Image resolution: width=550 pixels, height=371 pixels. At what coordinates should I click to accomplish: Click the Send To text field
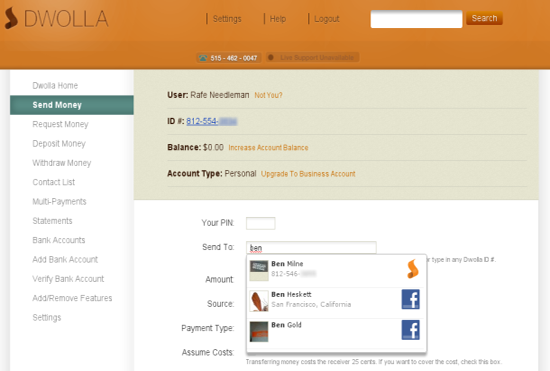(311, 248)
